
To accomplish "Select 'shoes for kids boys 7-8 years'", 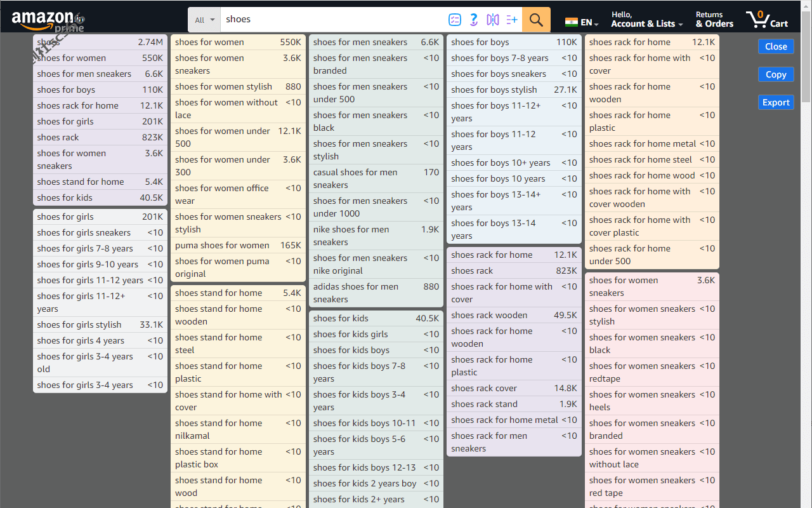I will (x=376, y=372).
